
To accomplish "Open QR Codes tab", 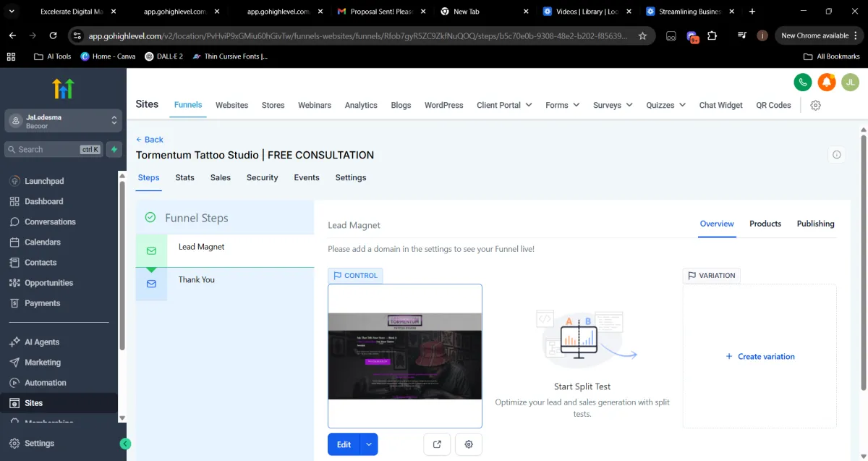I will [773, 105].
